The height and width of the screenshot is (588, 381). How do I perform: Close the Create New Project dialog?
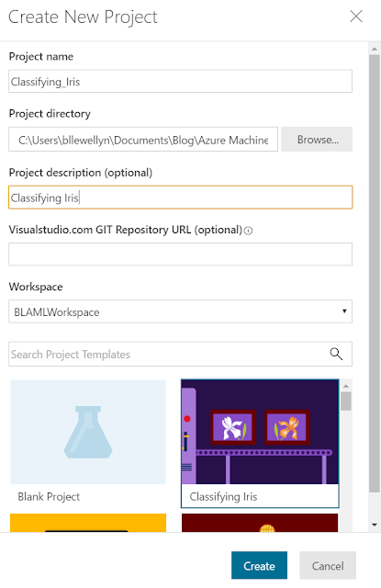356,17
